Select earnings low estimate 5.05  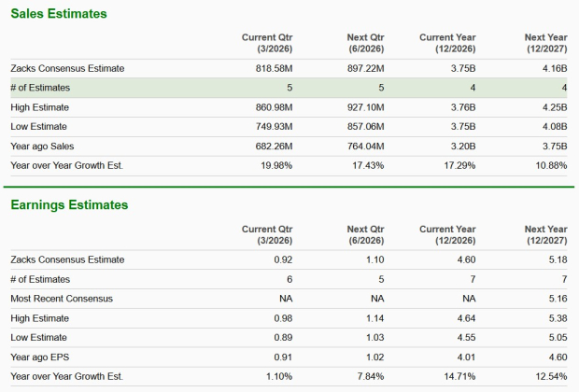(x=558, y=337)
